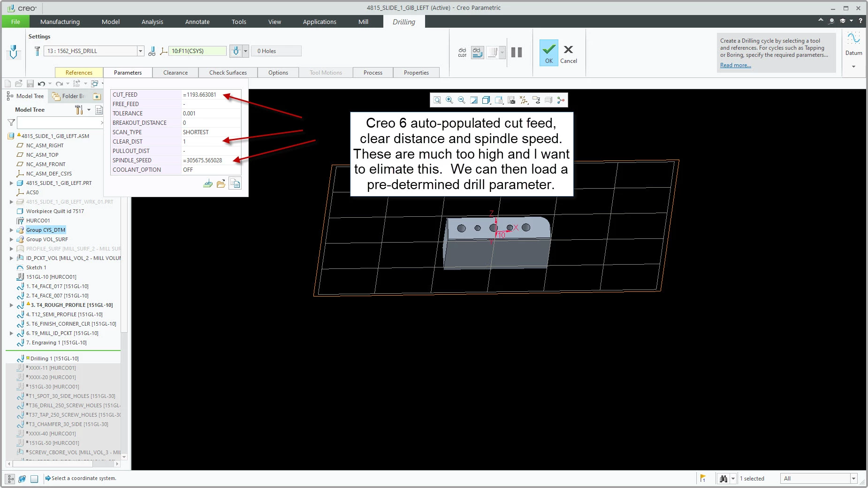Select 7. Engraving 1 in model tree
Viewport: 868px width, 488px height.
(56, 343)
